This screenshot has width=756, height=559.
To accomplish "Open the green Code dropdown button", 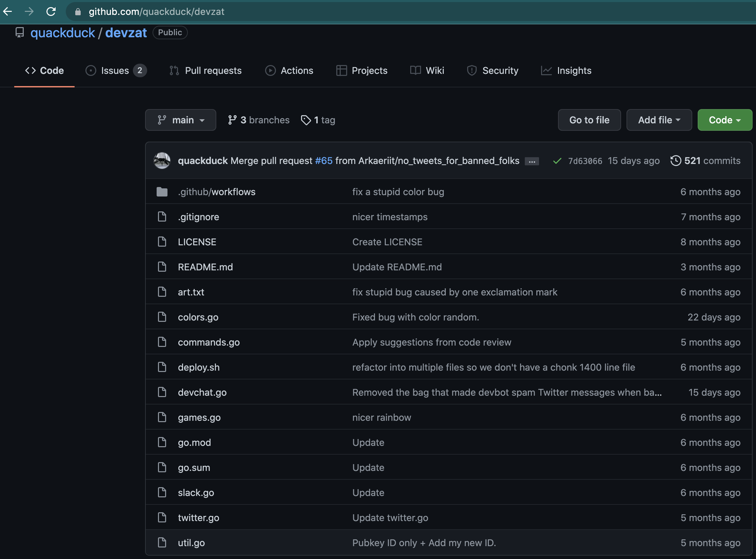I will point(725,120).
